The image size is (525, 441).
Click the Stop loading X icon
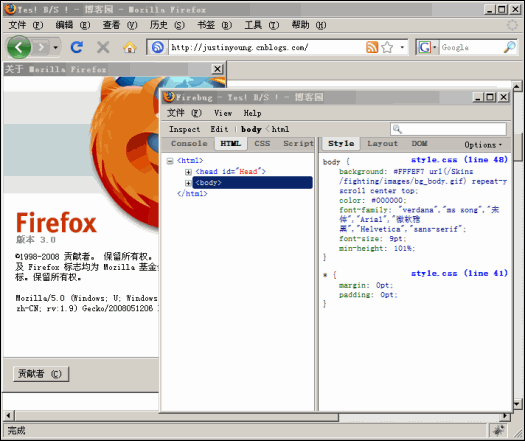pyautogui.click(x=103, y=47)
